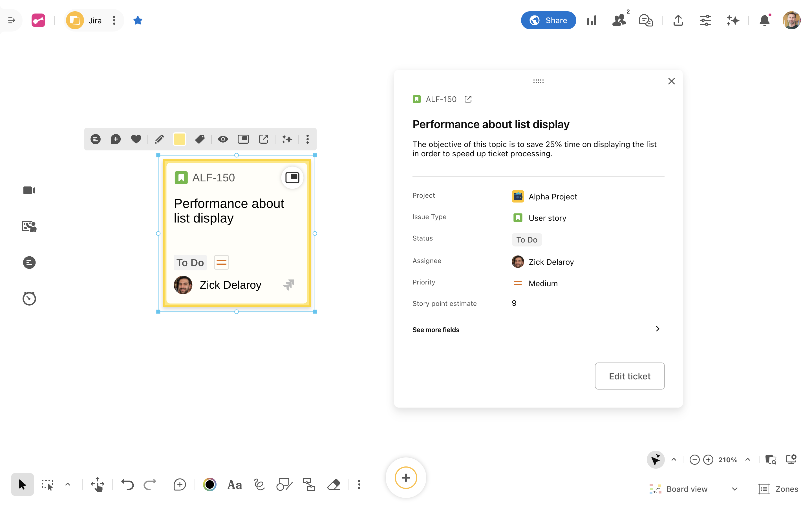Image resolution: width=812 pixels, height=507 pixels.
Task: Toggle the eye visibility icon
Action: pos(223,139)
